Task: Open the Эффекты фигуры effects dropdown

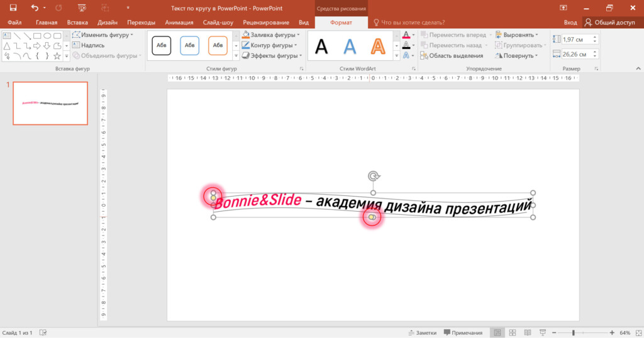Action: coord(272,56)
